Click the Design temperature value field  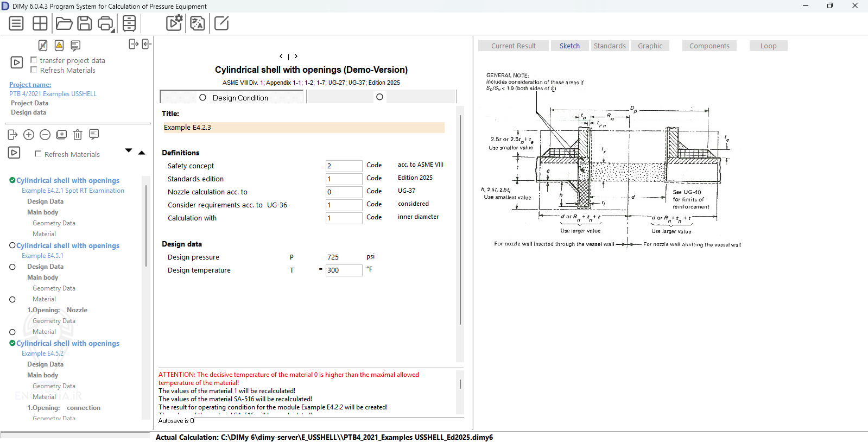tap(344, 270)
